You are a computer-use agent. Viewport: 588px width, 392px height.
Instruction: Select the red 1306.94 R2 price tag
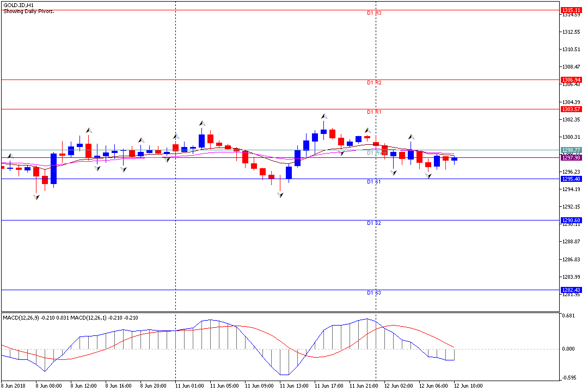click(x=571, y=79)
